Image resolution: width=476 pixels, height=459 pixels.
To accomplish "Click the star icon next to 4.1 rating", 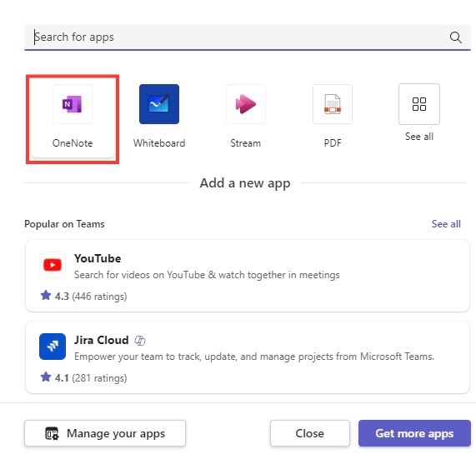I will pos(46,377).
